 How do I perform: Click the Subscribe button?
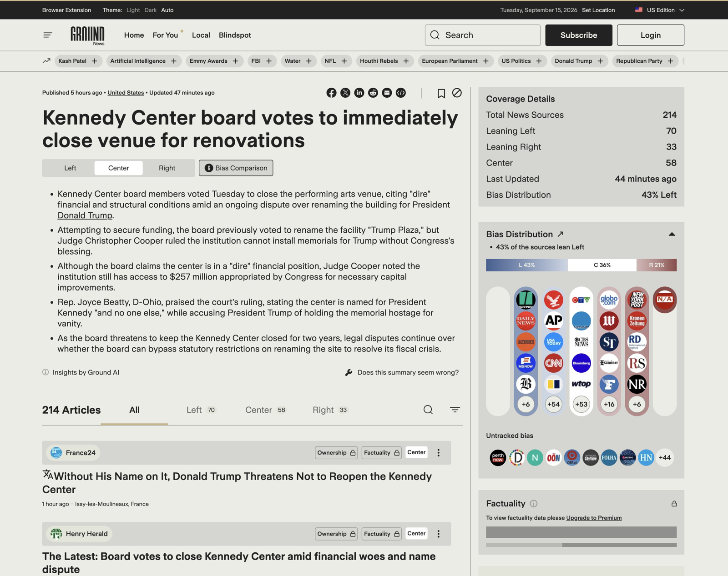click(x=579, y=35)
